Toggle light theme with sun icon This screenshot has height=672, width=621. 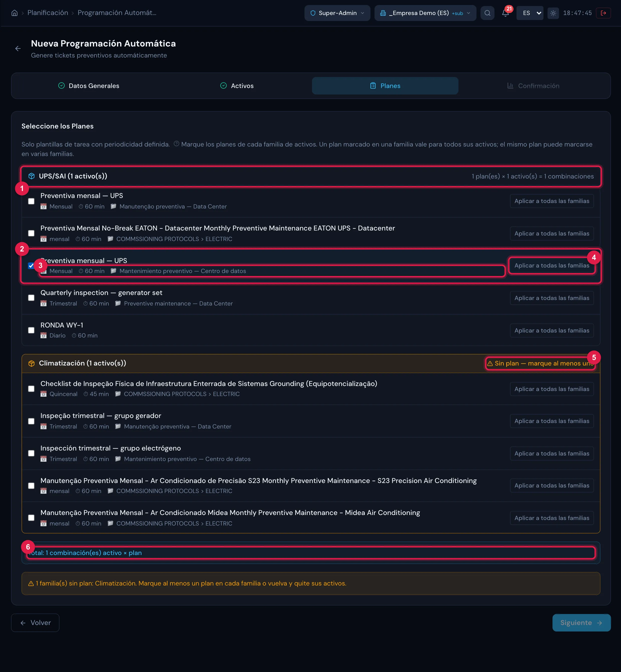click(553, 13)
